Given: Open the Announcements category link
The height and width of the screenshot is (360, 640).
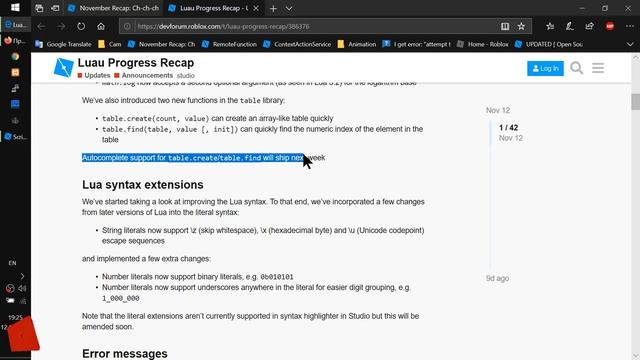Looking at the screenshot, I should pos(144,76).
